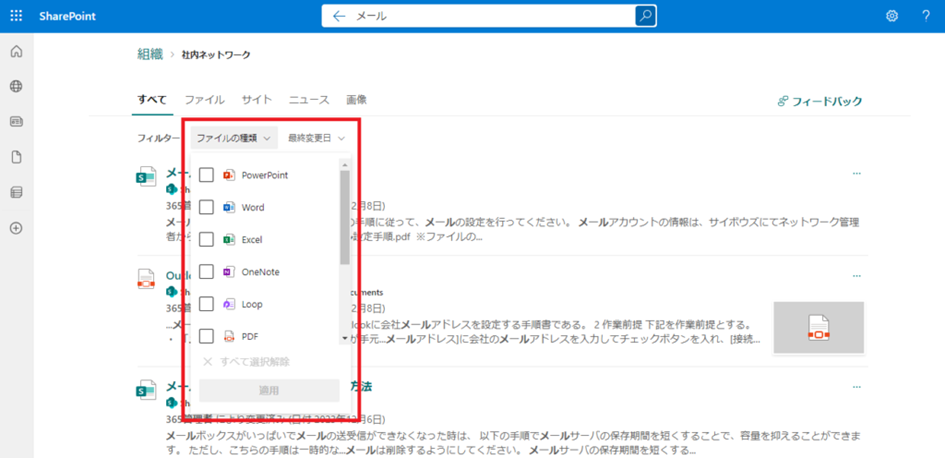Click the 組織 breadcrumb link
Image resolution: width=945 pixels, height=458 pixels.
(x=150, y=54)
